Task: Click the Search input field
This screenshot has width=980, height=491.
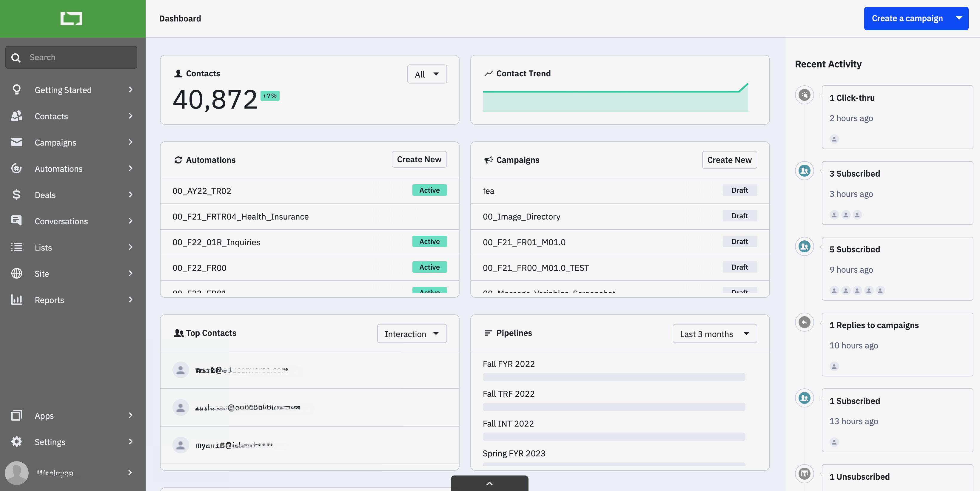Action: point(71,58)
